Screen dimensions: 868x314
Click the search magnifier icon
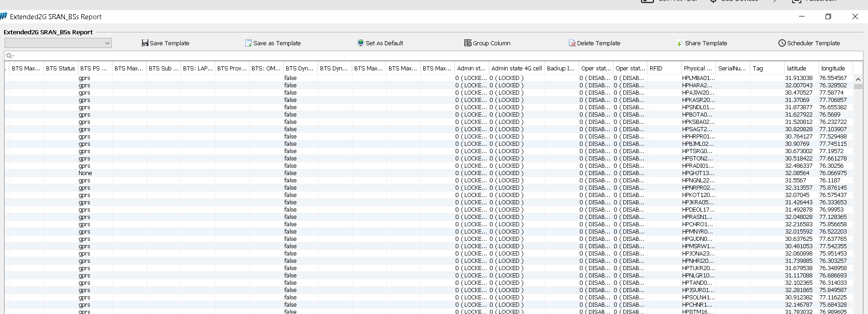(x=9, y=56)
